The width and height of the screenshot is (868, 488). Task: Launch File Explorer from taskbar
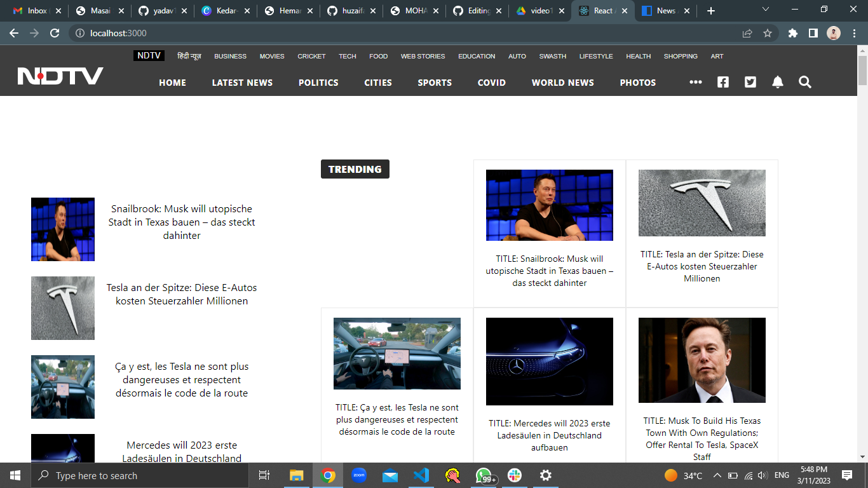[x=296, y=475]
